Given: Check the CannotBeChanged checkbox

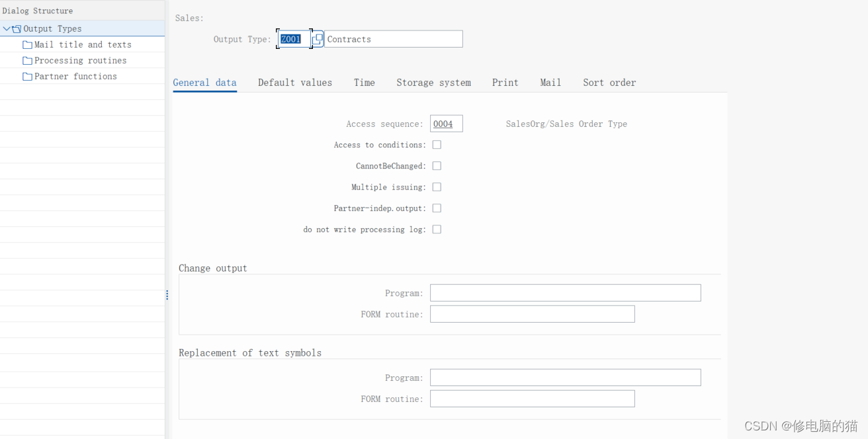Looking at the screenshot, I should 437,165.
